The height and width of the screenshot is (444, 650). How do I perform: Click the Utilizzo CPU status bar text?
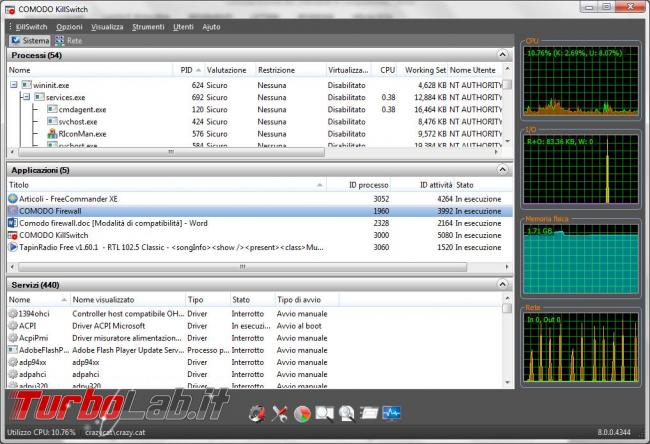[x=41, y=432]
